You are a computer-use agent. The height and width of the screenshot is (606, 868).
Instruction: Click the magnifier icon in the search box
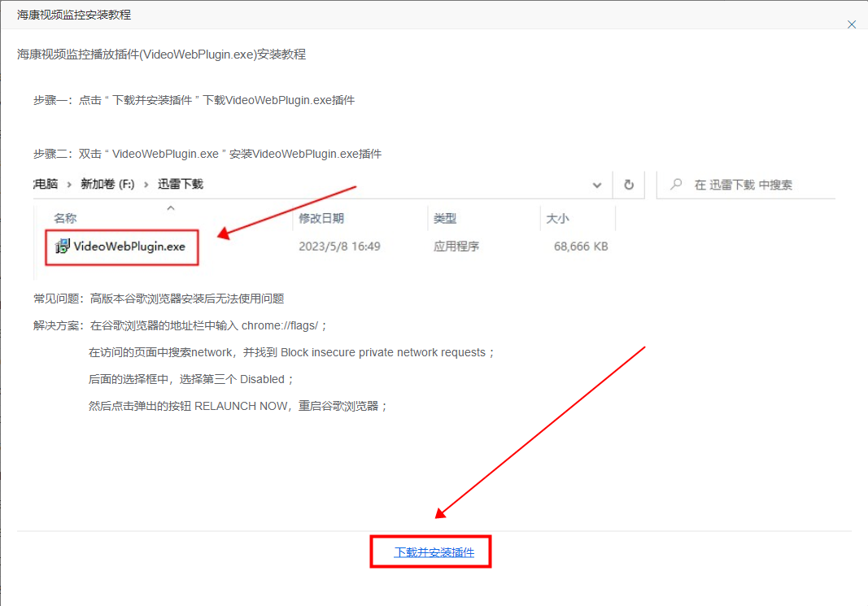click(x=675, y=185)
